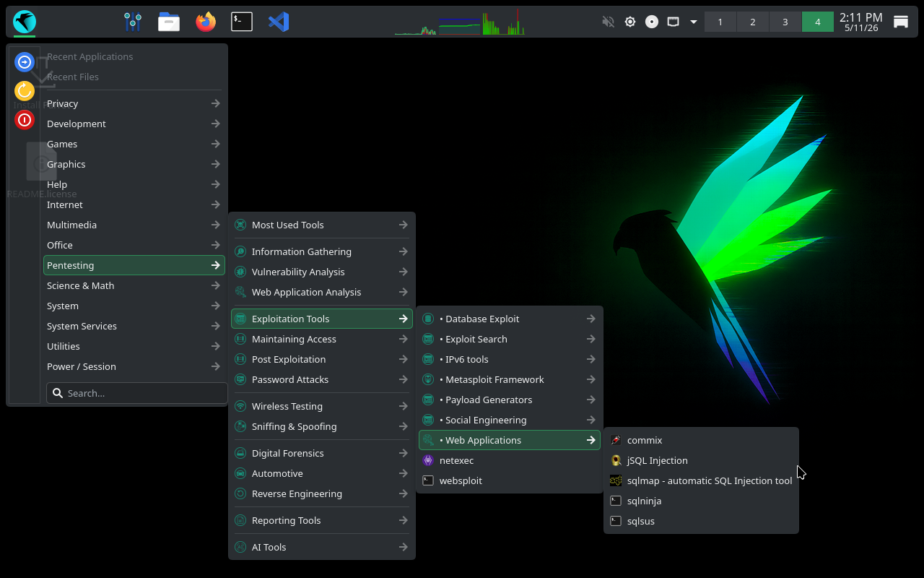Screen dimensions: 924x578
Task: Open the file manager from the panel
Action: (169, 22)
